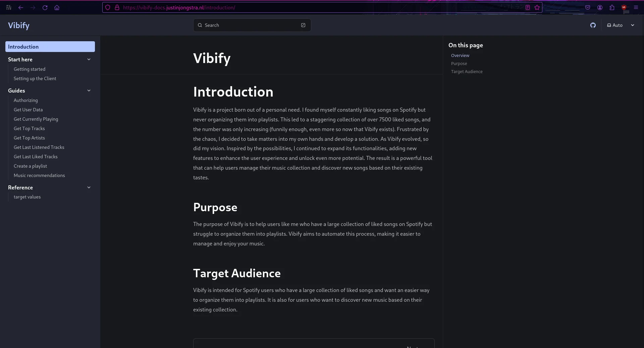Open the uBlock Origin extension icon
This screenshot has height=348, width=644.
[x=624, y=7]
